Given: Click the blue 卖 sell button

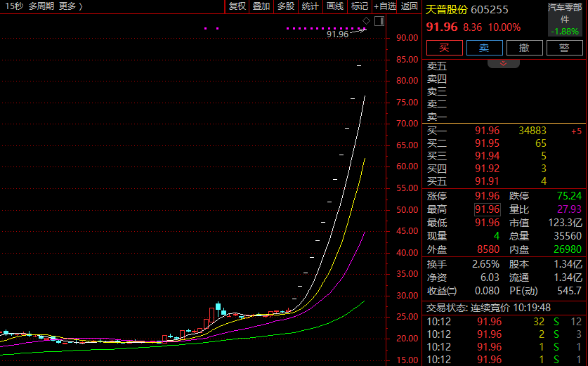Looking at the screenshot, I should click(485, 48).
